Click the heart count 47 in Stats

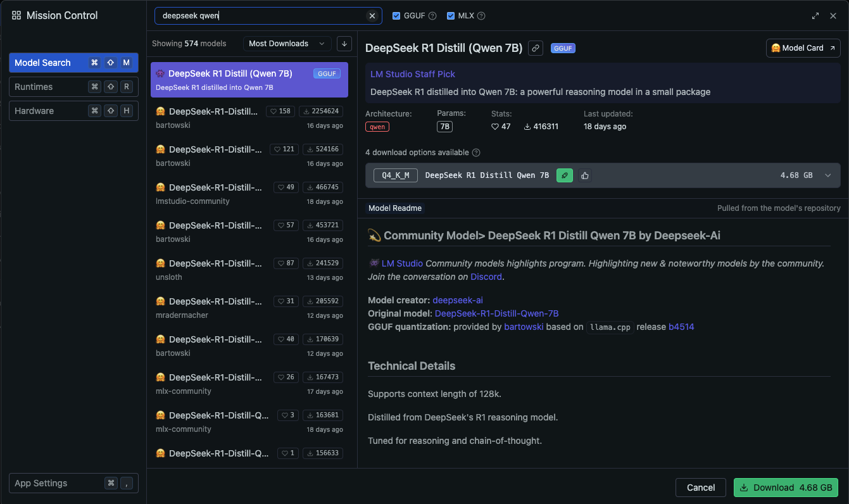click(x=501, y=127)
